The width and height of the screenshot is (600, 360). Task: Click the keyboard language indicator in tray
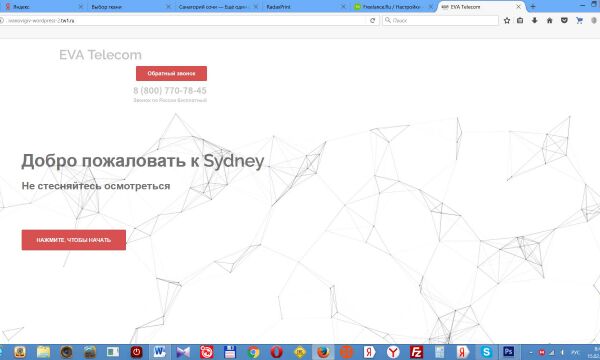tap(576, 352)
